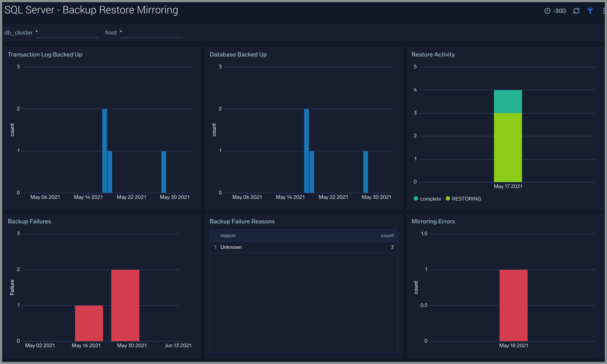Screen dimensions: 607x364
Task: Click the taller red bar in Backup Failures
Action: [125, 305]
